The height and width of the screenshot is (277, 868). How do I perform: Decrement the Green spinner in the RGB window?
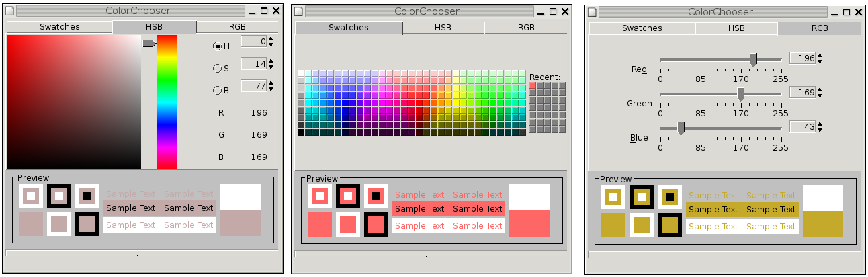pos(819,96)
